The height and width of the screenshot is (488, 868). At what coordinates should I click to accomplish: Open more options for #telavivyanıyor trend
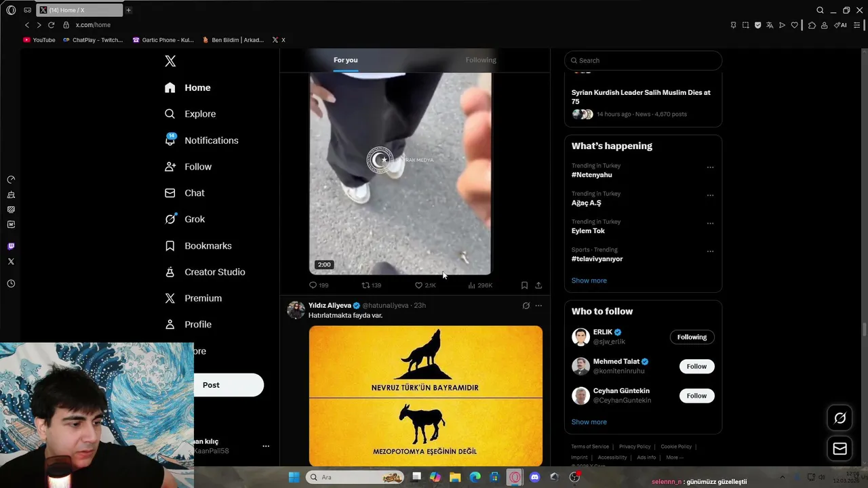(710, 251)
